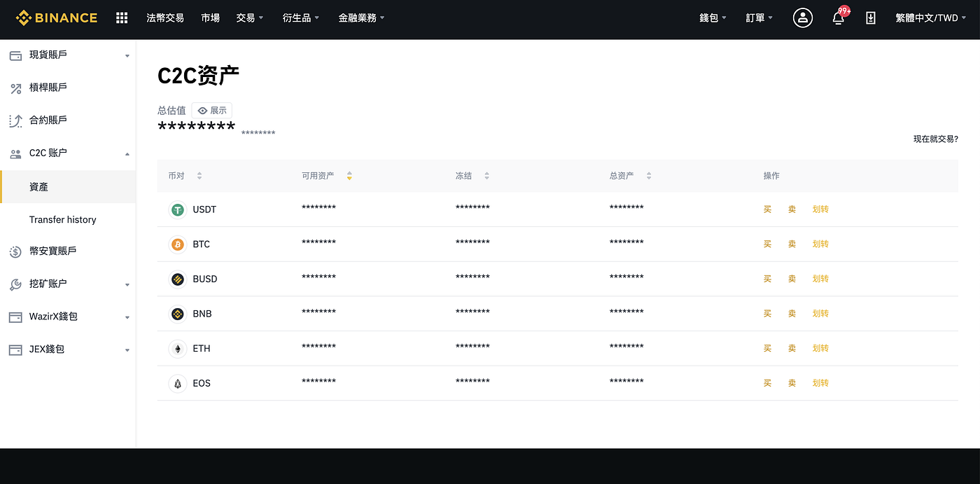The image size is (980, 484).
Task: Click the BUSD coin icon
Action: (178, 279)
